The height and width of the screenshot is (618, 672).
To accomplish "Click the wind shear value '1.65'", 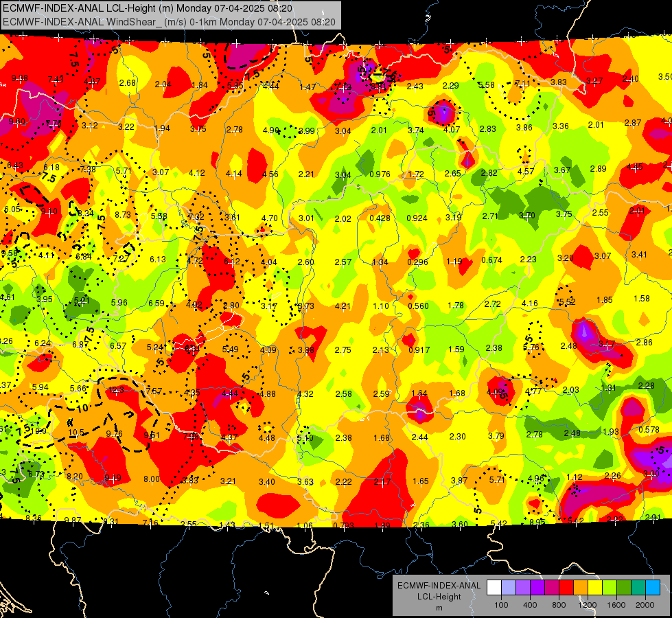I will pyautogui.click(x=420, y=481).
